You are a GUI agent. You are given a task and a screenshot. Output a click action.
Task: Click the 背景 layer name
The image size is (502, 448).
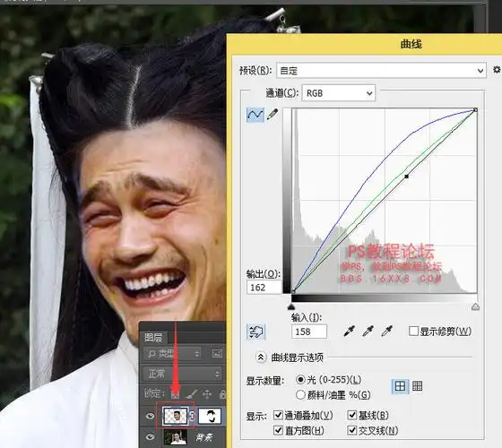pos(204,437)
